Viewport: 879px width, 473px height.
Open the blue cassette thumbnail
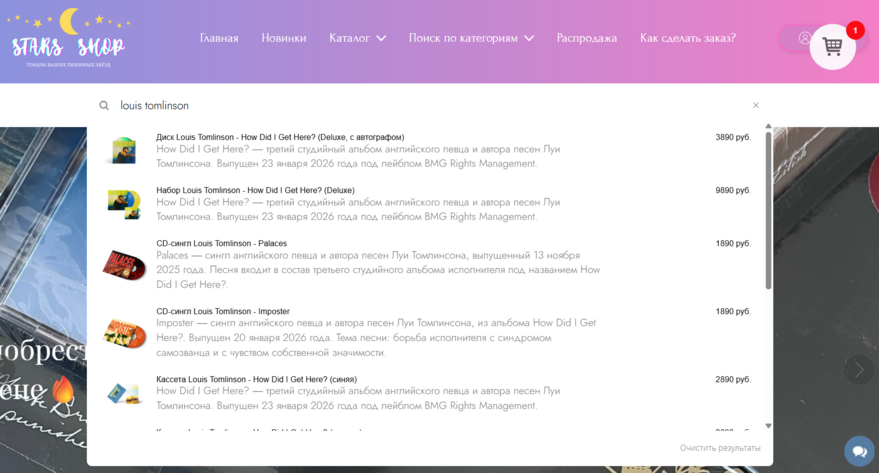tap(124, 393)
